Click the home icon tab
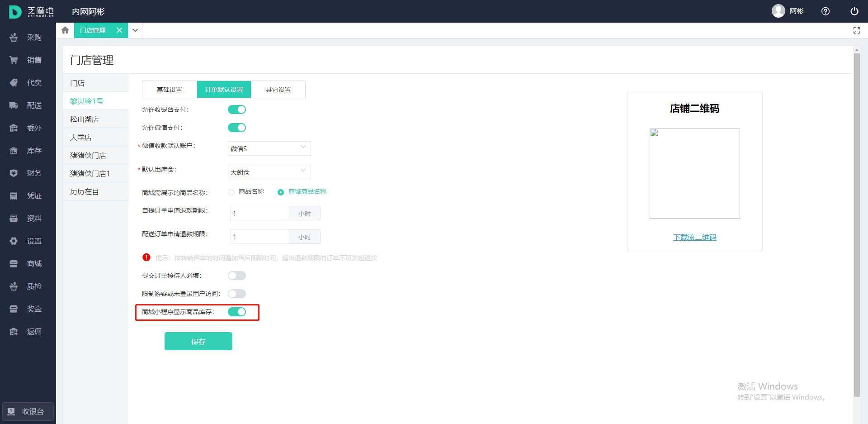This screenshot has height=424, width=868. (65, 30)
